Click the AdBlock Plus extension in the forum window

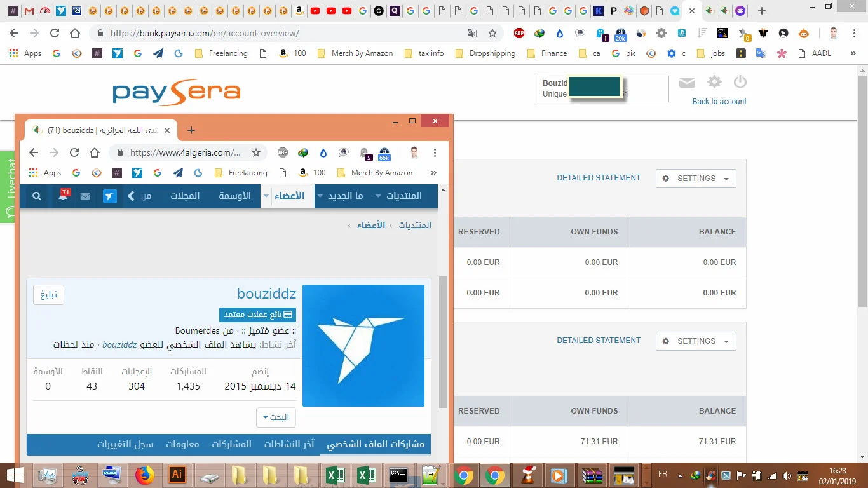click(283, 152)
